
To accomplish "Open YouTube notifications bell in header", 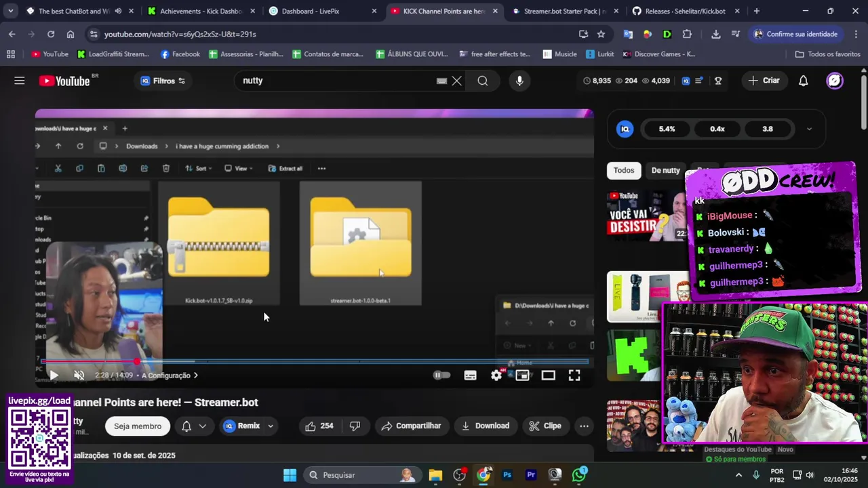I will 803,81.
